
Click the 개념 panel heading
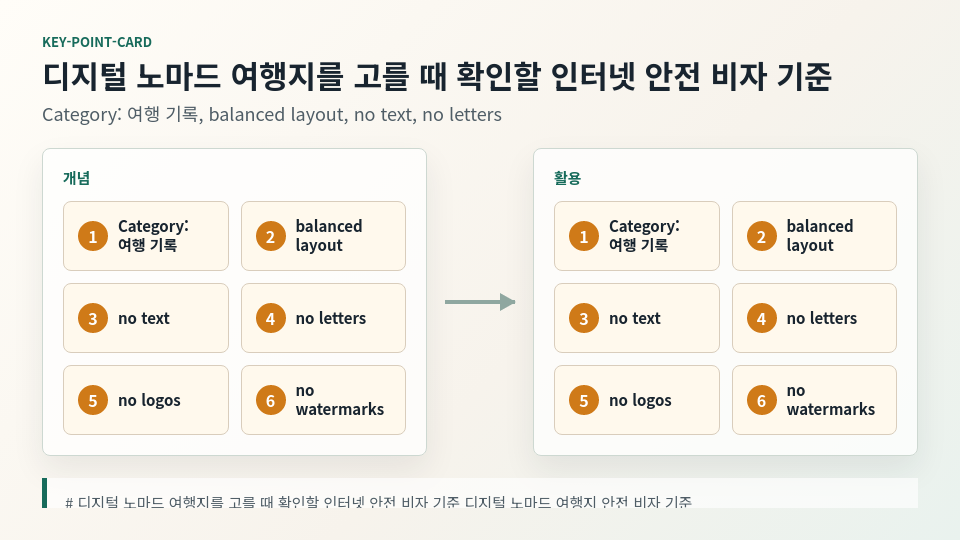pos(77,178)
